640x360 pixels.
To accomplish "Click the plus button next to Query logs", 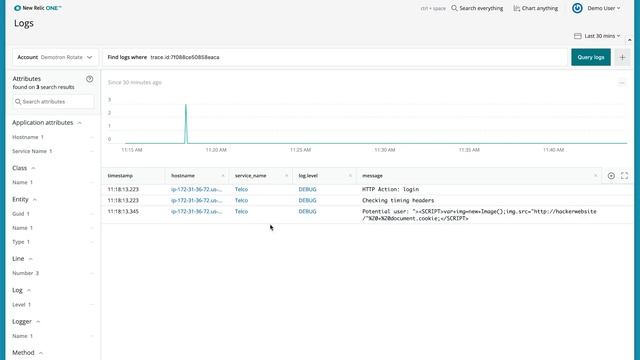I will [622, 57].
